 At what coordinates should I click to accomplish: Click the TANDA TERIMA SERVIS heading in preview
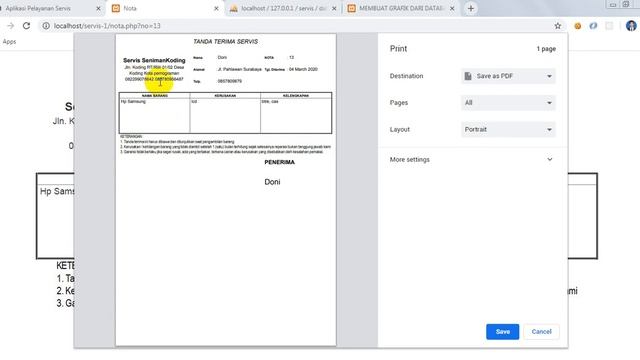(225, 42)
